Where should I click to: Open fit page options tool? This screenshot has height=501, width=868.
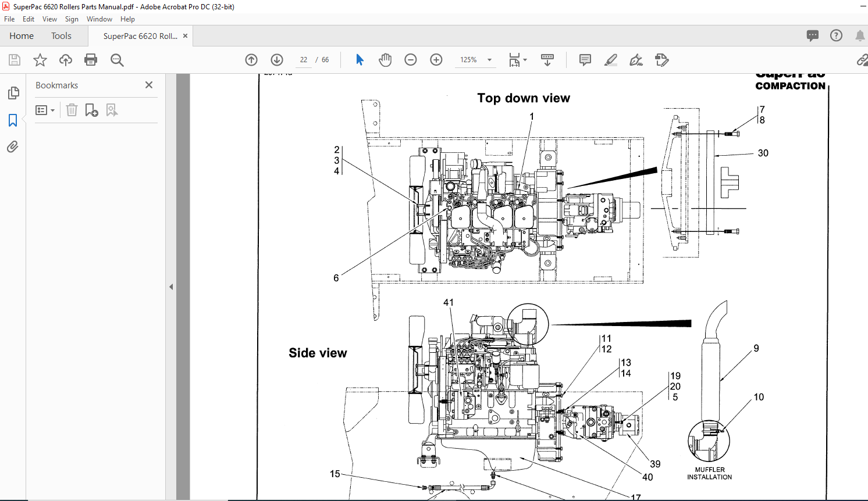pos(517,60)
